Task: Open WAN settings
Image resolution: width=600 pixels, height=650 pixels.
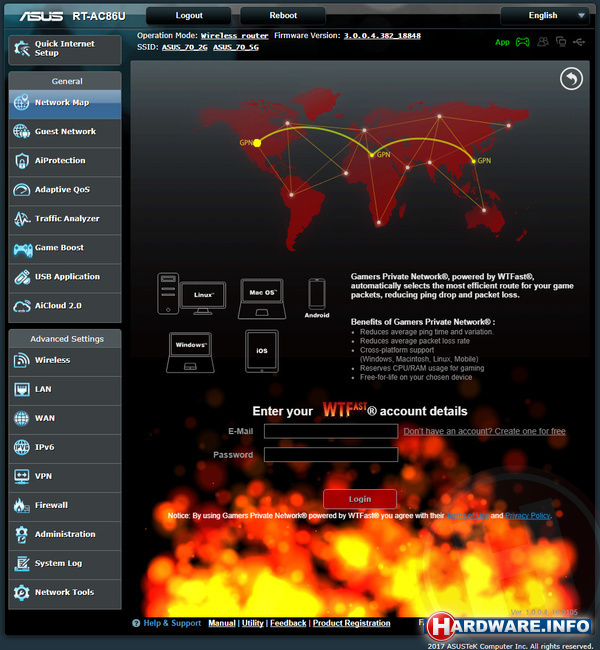Action: [x=65, y=419]
